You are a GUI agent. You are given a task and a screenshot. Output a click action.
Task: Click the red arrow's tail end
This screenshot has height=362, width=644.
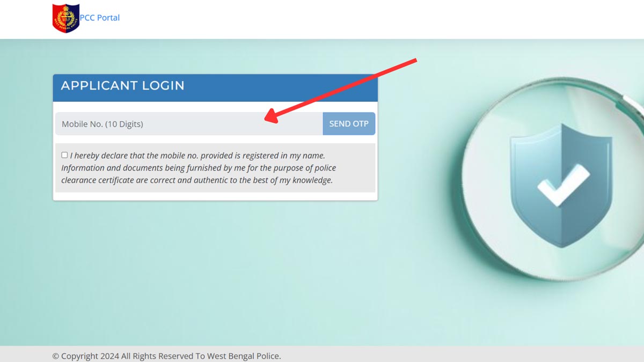pos(414,61)
